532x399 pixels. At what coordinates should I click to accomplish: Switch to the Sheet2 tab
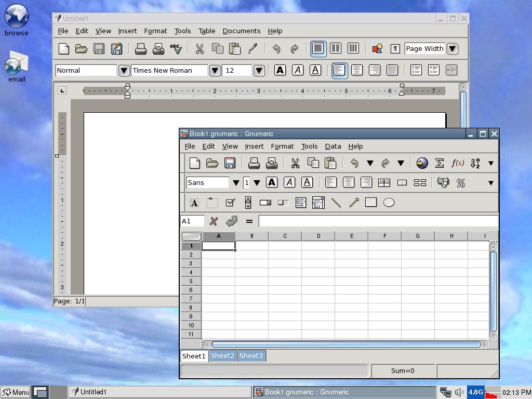click(x=222, y=356)
